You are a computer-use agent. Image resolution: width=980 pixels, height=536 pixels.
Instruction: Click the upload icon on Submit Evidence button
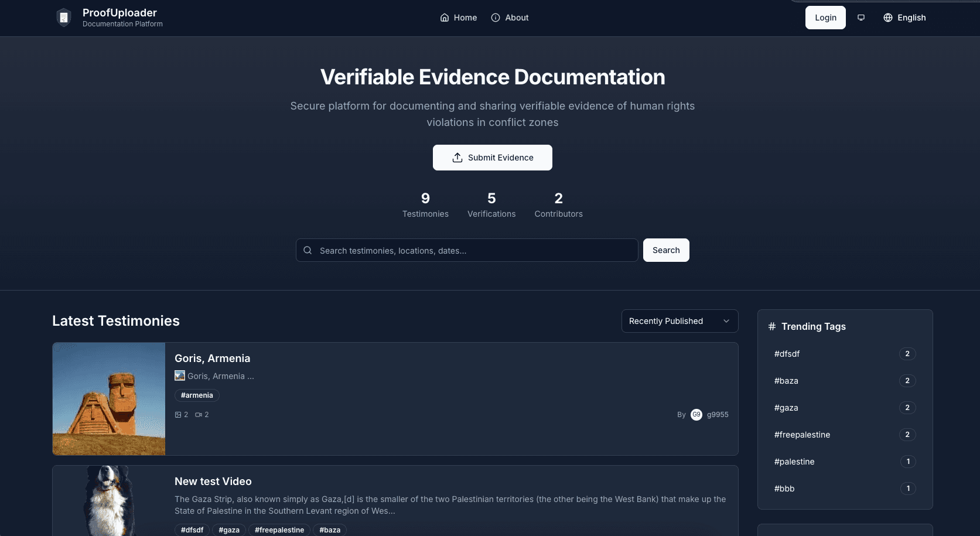(457, 157)
